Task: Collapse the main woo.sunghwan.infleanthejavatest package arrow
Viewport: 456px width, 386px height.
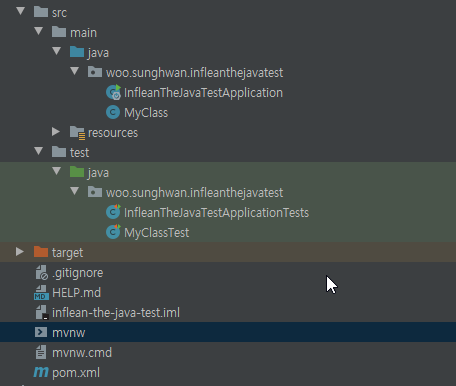Action: (75, 71)
